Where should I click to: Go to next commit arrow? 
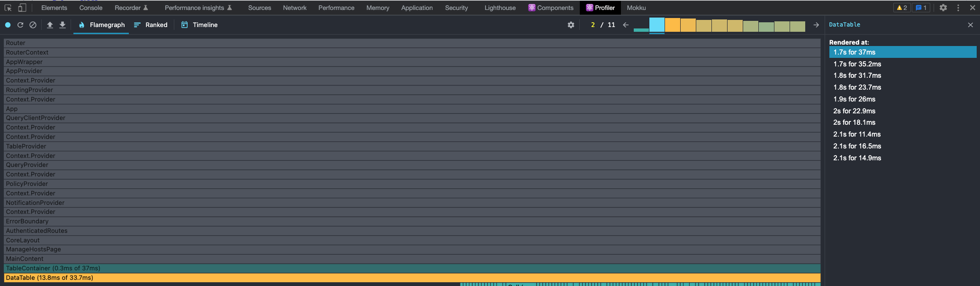click(x=816, y=25)
